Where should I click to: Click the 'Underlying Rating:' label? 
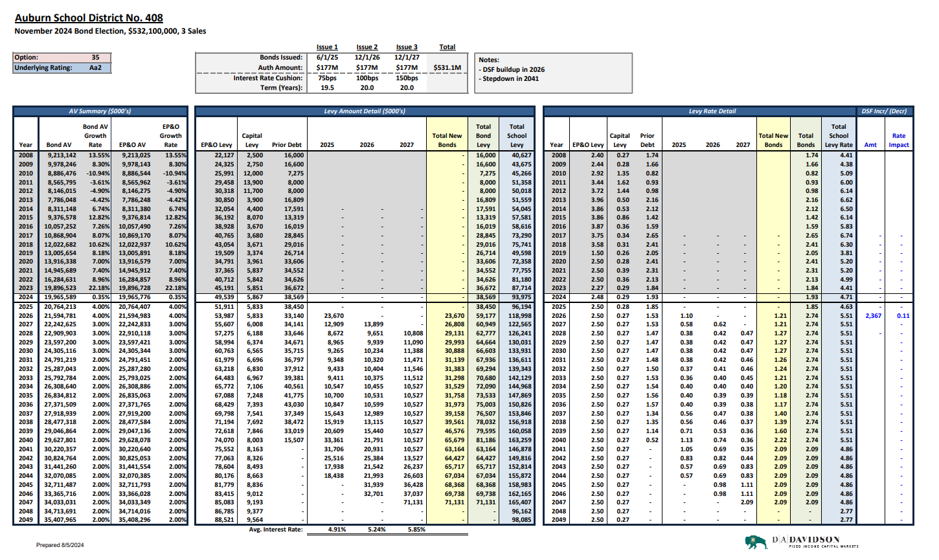pos(43,67)
